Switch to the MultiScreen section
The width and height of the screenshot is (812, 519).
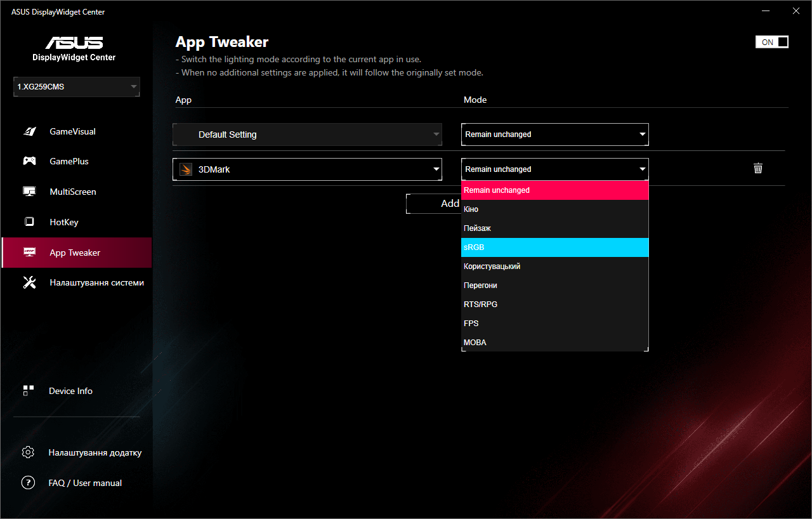coord(77,192)
